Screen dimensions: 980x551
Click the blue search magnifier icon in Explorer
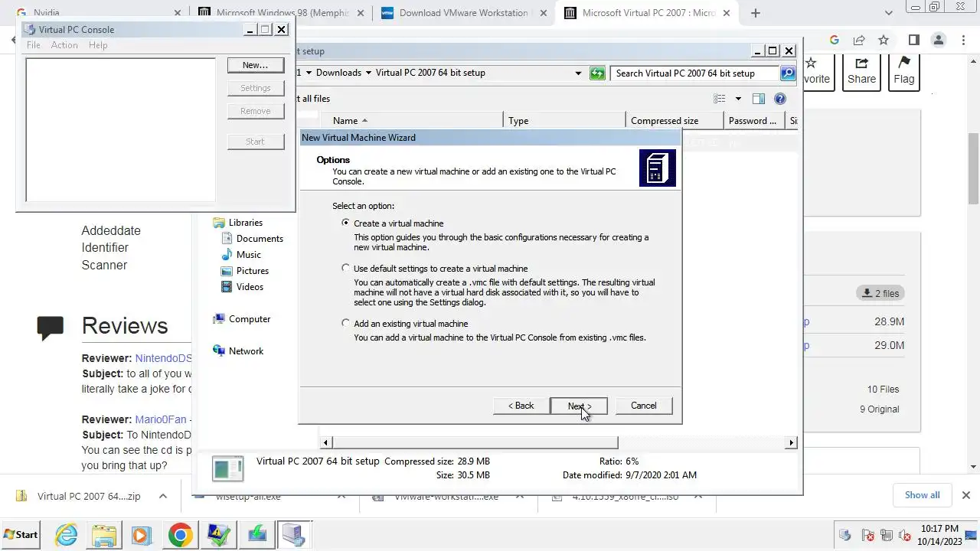click(x=788, y=73)
